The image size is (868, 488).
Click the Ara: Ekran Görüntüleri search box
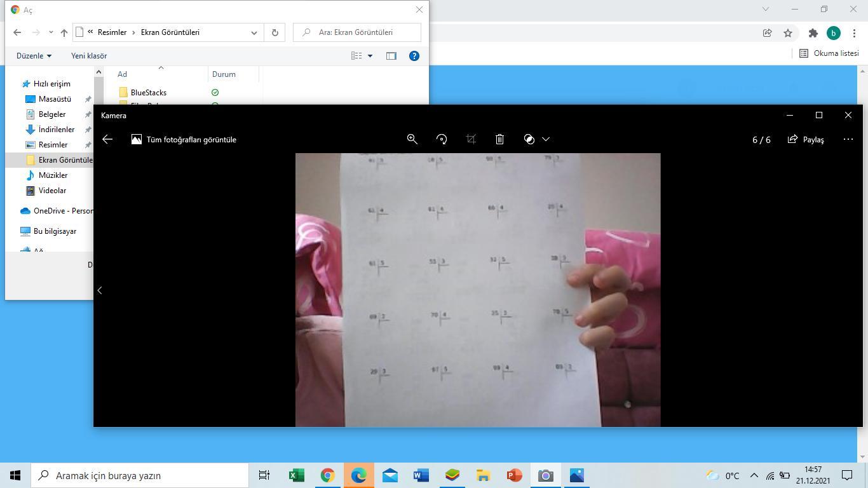(357, 32)
